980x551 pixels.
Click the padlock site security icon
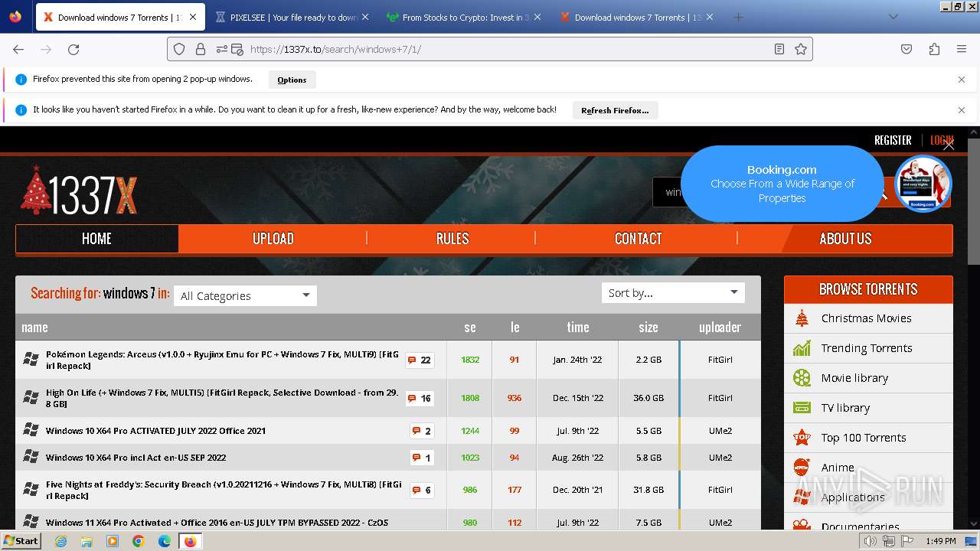click(201, 49)
